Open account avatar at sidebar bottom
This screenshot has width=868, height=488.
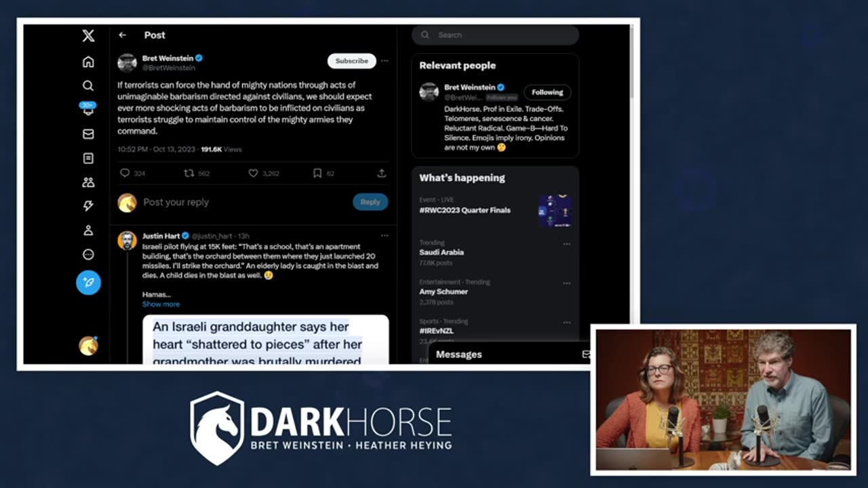coord(88,346)
